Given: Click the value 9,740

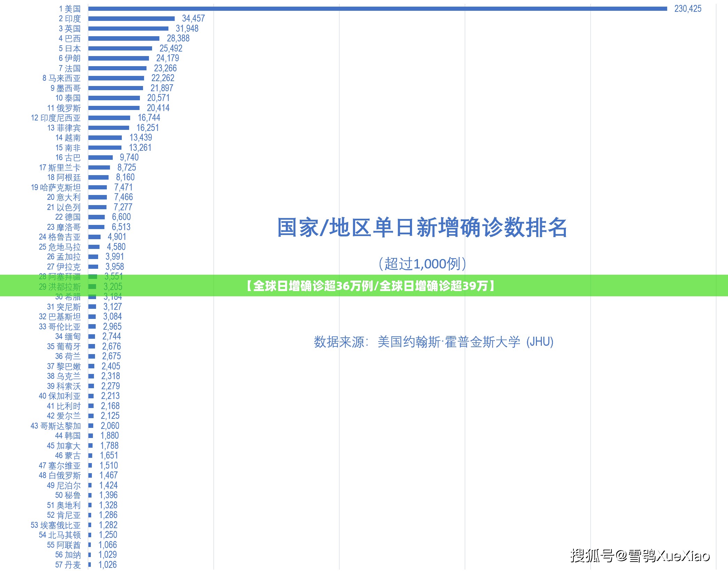Looking at the screenshot, I should 129,157.
